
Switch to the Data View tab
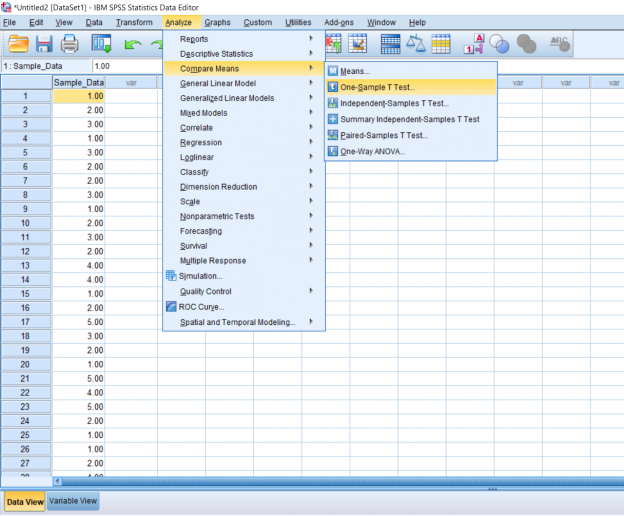25,502
